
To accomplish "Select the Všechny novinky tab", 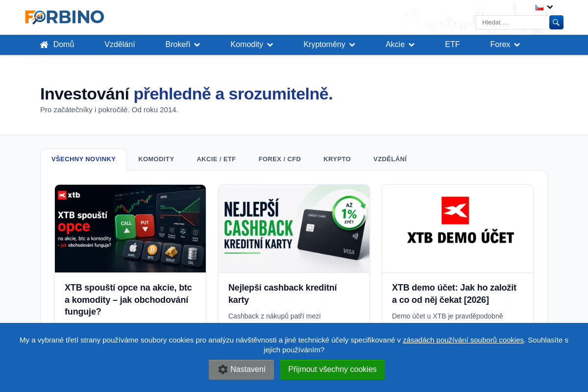I will [84, 159].
